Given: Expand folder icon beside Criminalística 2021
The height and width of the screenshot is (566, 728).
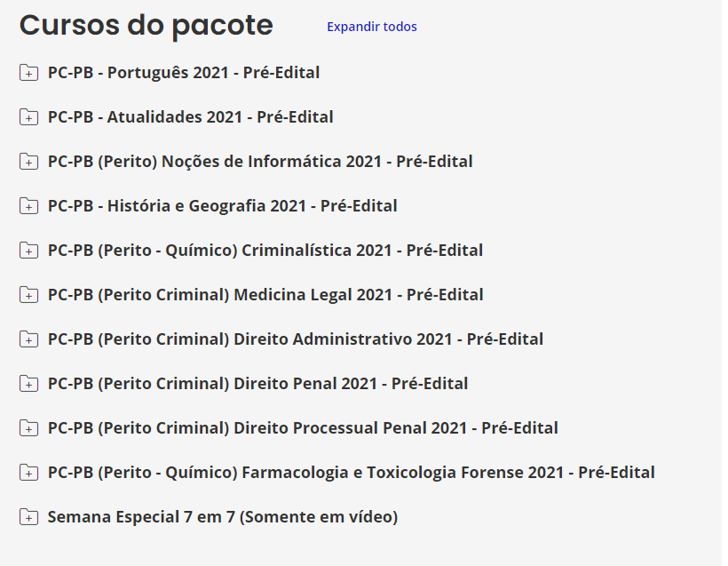Looking at the screenshot, I should pyautogui.click(x=28, y=250).
